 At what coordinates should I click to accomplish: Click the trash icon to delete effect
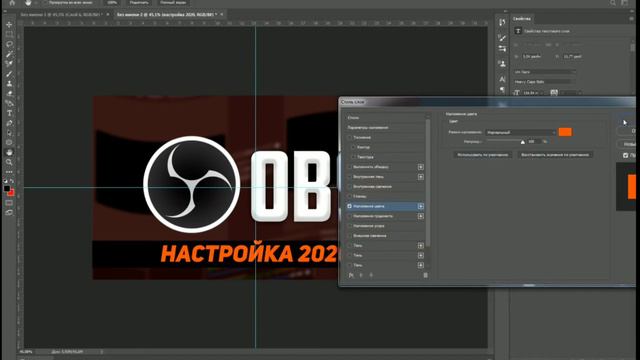click(x=425, y=275)
